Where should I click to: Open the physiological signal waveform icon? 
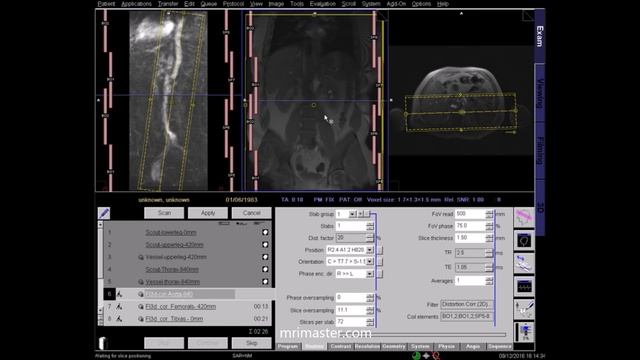[x=524, y=287]
